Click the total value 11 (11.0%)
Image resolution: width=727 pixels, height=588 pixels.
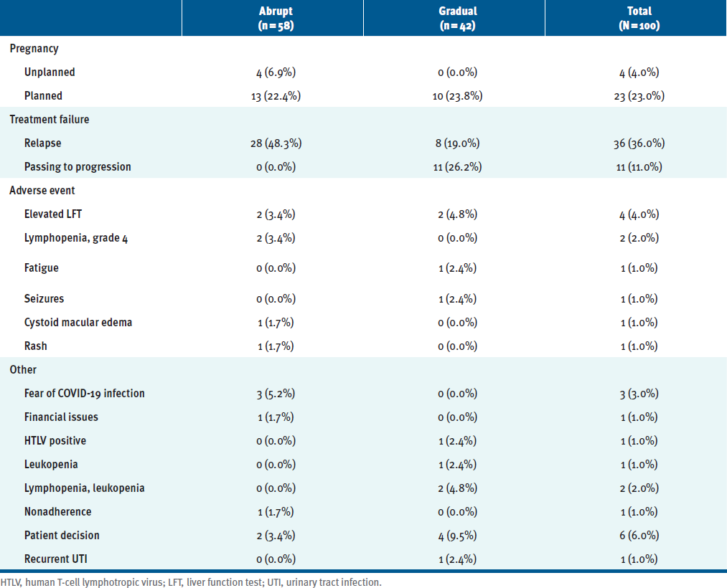639,167
